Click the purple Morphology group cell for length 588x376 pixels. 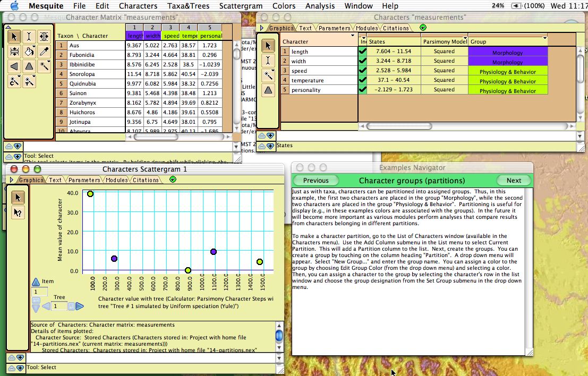tap(507, 52)
